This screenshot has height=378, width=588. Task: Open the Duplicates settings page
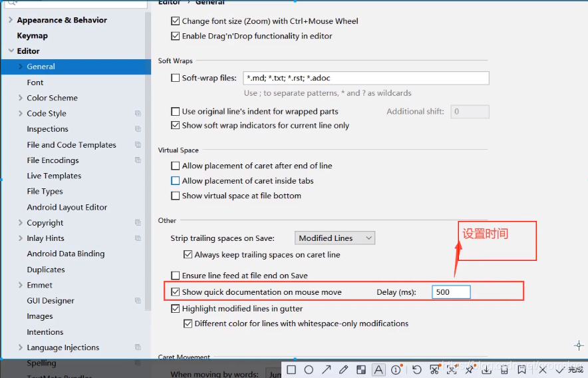pyautogui.click(x=46, y=270)
